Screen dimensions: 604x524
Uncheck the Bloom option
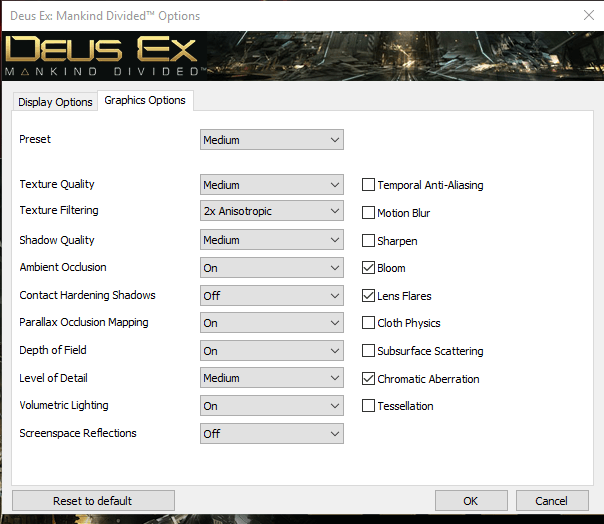coord(369,268)
